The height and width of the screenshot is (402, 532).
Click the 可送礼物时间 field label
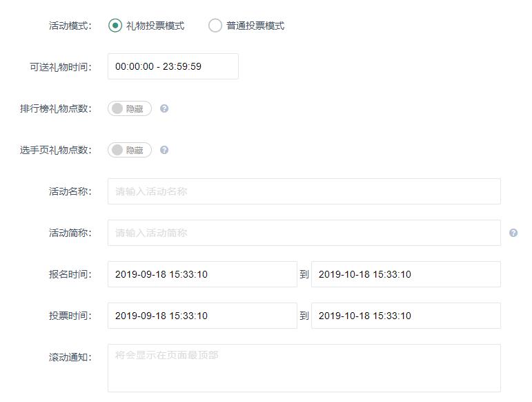click(x=60, y=67)
